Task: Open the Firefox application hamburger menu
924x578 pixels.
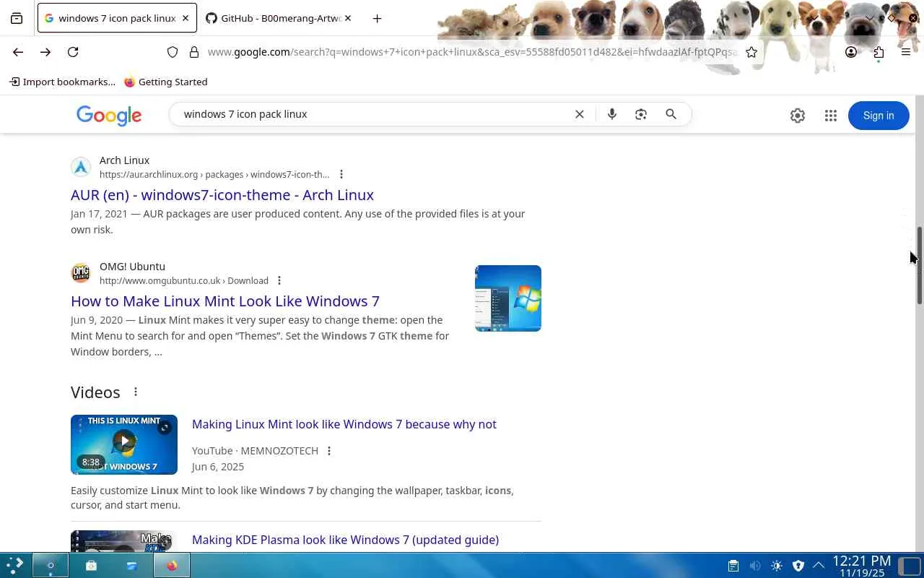Action: [x=906, y=52]
